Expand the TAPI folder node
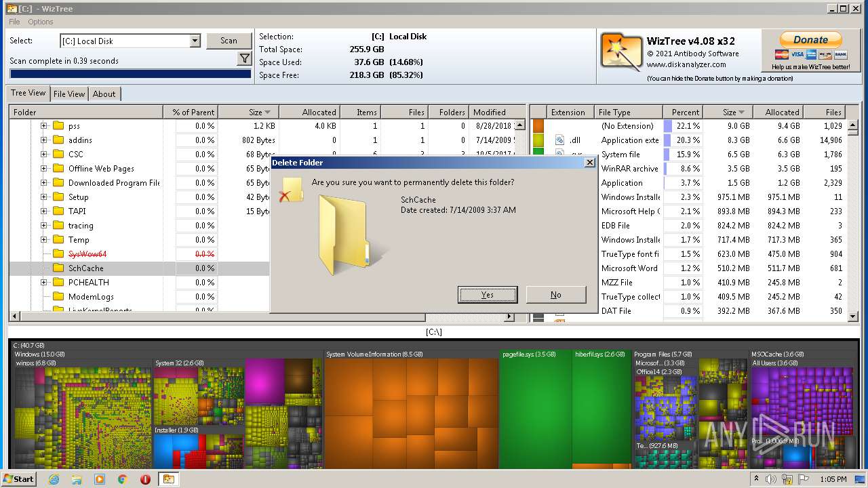This screenshot has height=488, width=868. (x=44, y=211)
